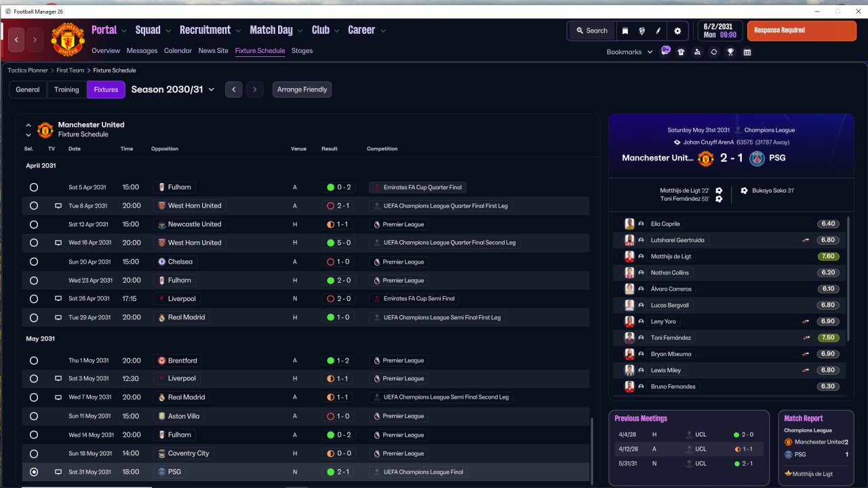This screenshot has width=868, height=488.
Task: Select the Tue 29 Apr Real Madrid radio
Action: pyautogui.click(x=34, y=317)
